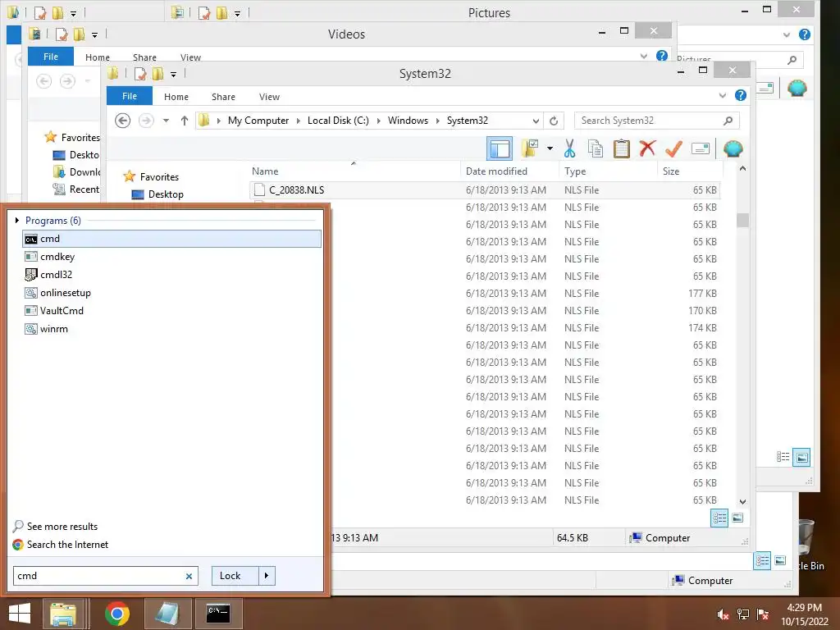Image resolution: width=840 pixels, height=630 pixels.
Task: Select cmdkey in search results
Action: [x=171, y=257]
